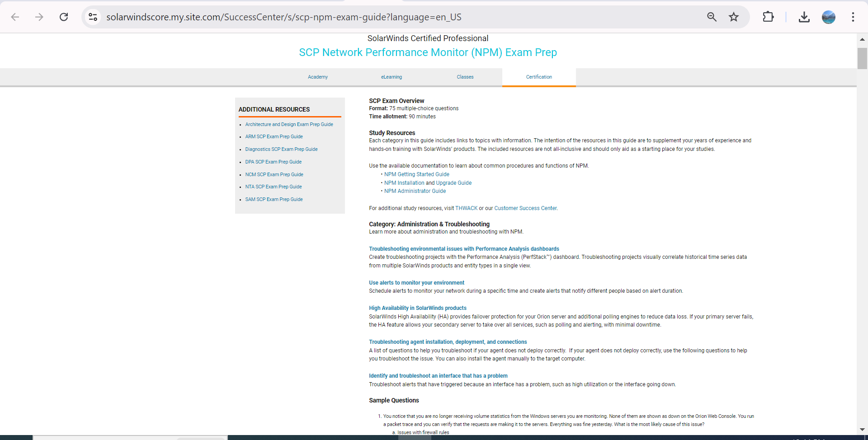Open the browser extensions menu

(768, 17)
